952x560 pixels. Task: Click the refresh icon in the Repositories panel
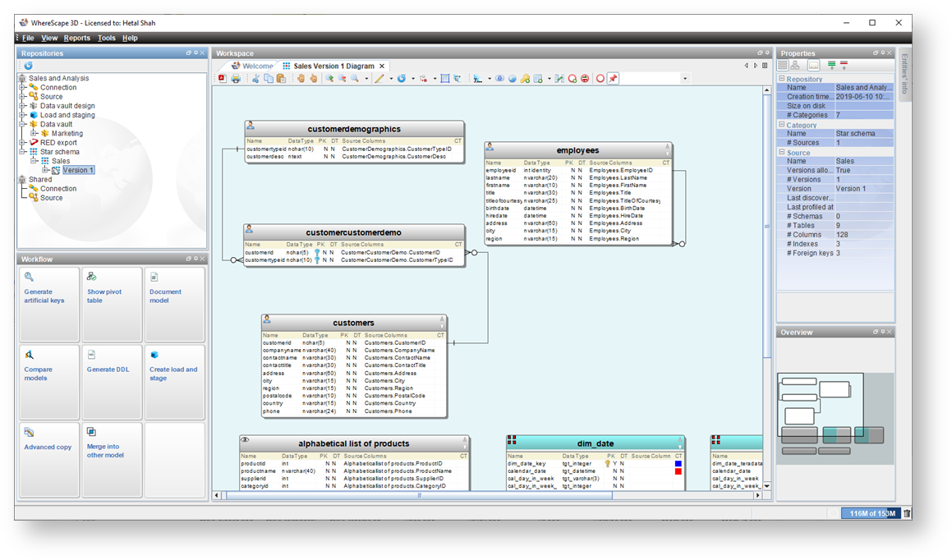(x=28, y=66)
